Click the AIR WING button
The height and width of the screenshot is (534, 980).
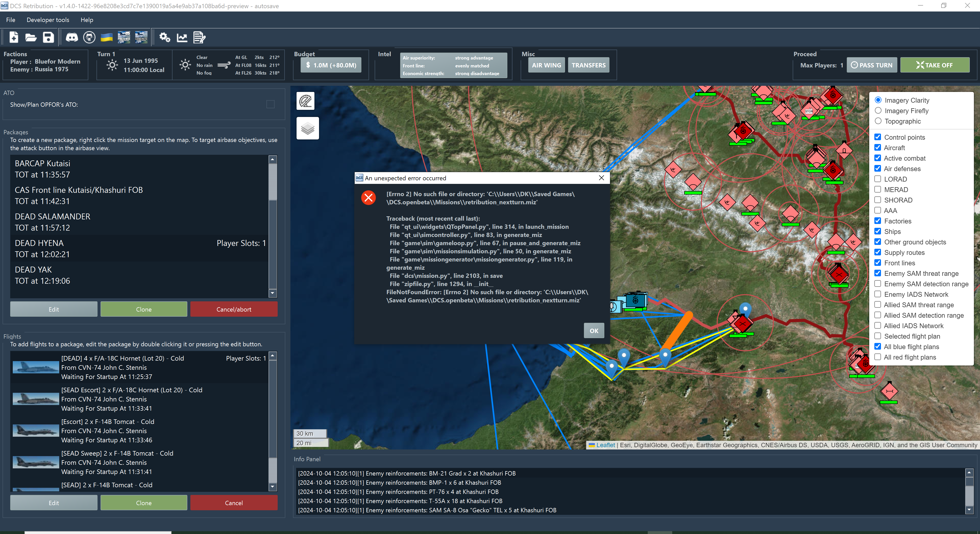tap(546, 65)
